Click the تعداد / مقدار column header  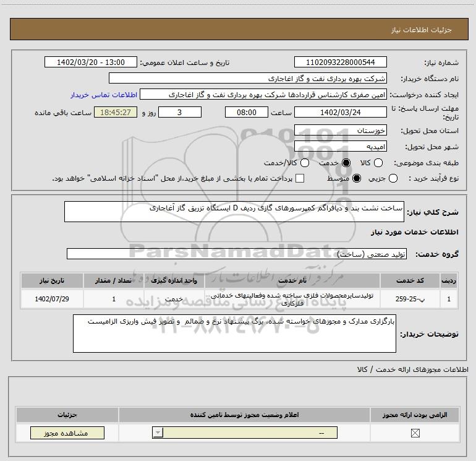114,280
